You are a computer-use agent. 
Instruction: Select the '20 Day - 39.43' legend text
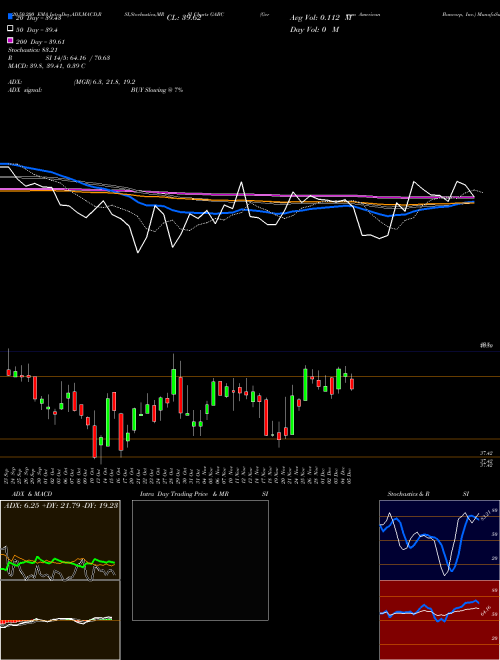point(38,18)
